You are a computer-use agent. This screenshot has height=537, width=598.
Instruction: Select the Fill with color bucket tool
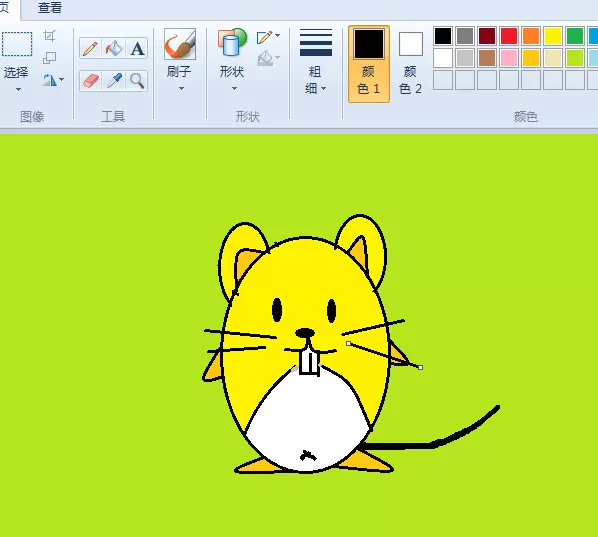114,48
